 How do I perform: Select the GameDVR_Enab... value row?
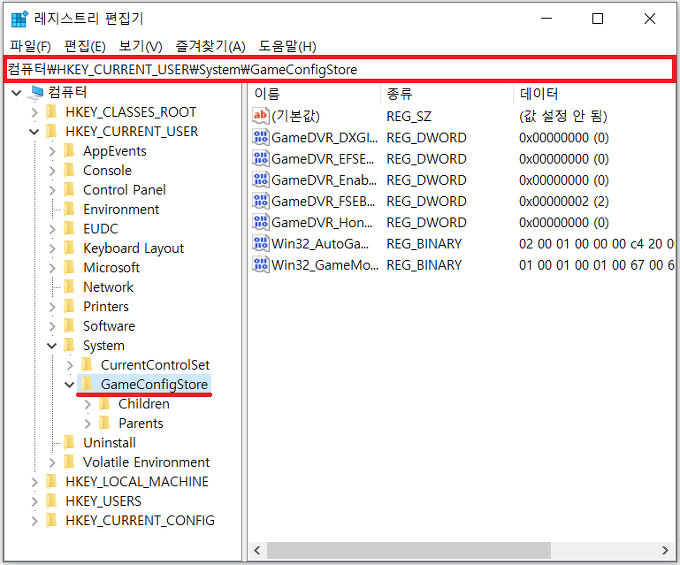(x=463, y=180)
